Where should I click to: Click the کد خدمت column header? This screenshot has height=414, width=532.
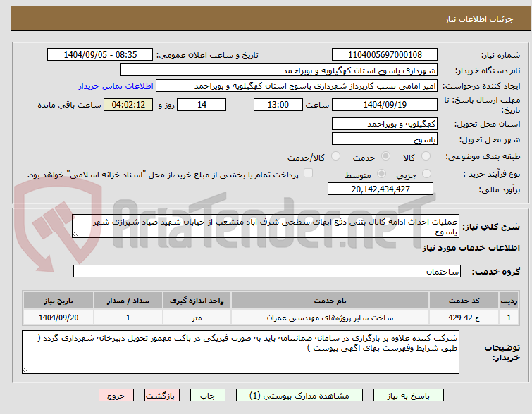464,301
